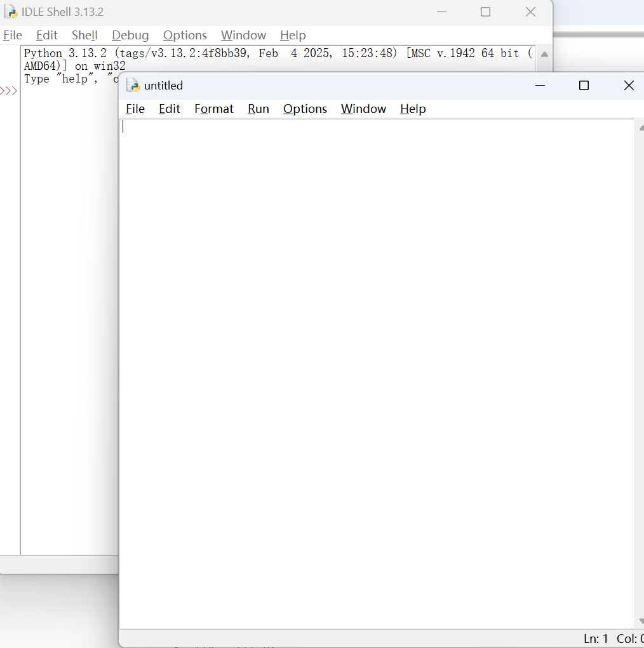Image resolution: width=644 pixels, height=648 pixels.
Task: Click the >>> prompt in IDLE Shell
Action: coord(9,91)
